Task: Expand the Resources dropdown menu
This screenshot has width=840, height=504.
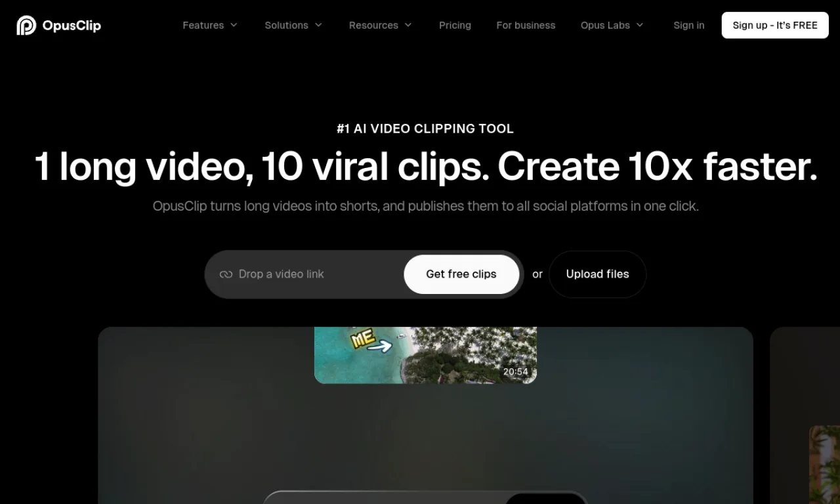Action: tap(381, 25)
